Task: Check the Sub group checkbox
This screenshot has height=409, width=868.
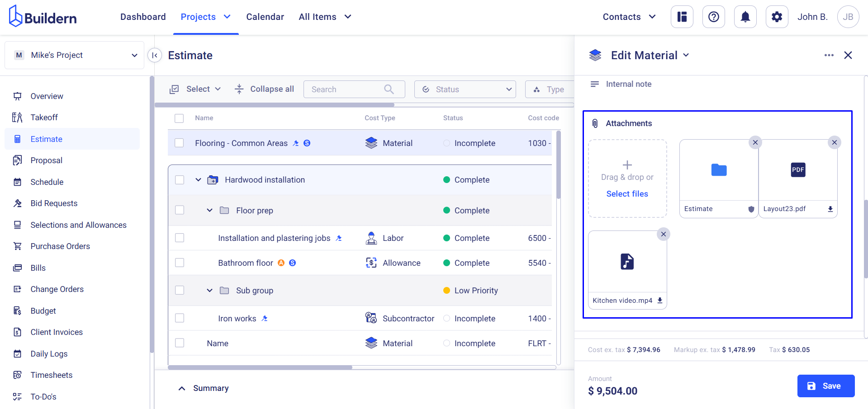Action: pyautogui.click(x=180, y=290)
